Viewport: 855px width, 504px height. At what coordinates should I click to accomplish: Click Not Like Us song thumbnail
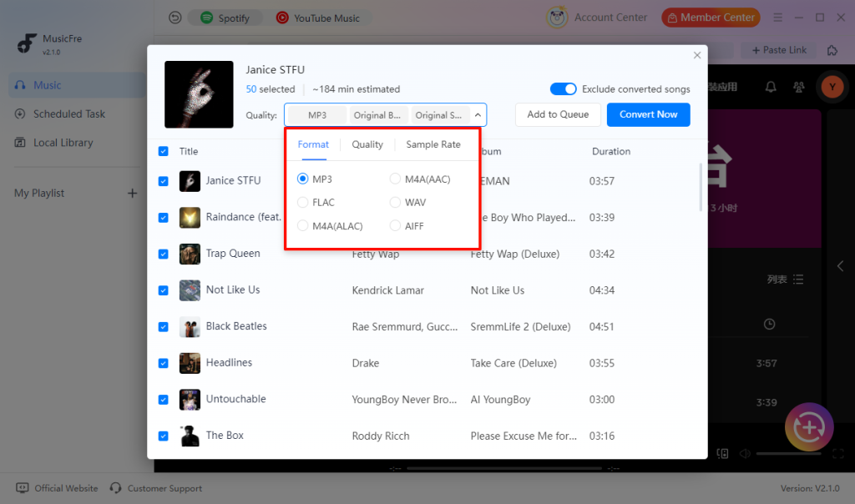pos(190,290)
